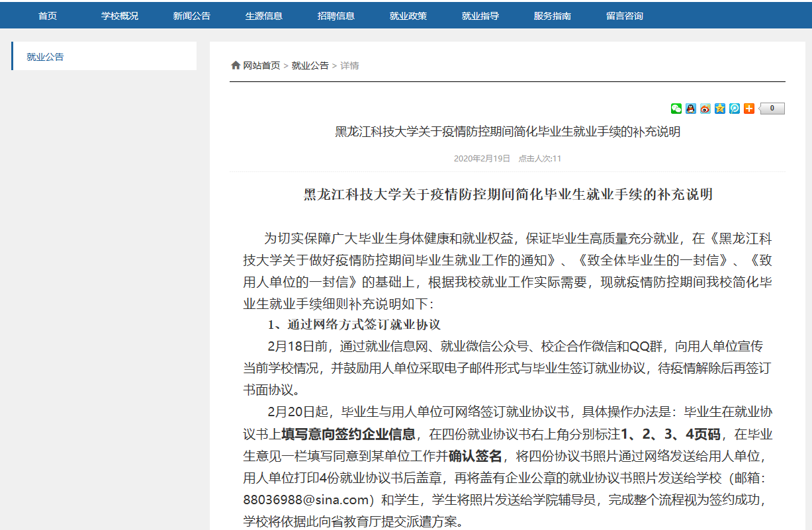Click 网站首页 breadcrumb link
The image size is (812, 530).
261,66
